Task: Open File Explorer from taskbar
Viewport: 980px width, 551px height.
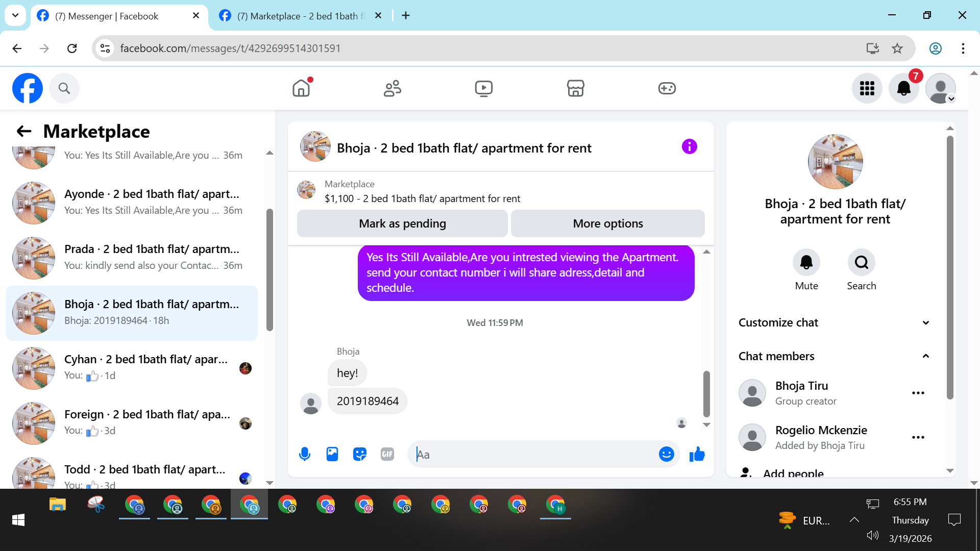Action: pyautogui.click(x=57, y=505)
